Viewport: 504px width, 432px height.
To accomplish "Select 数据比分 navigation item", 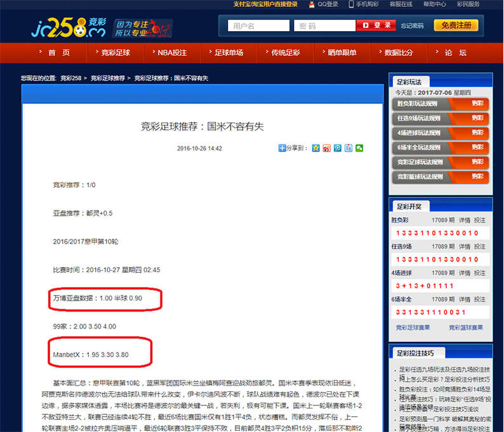I will (x=398, y=53).
